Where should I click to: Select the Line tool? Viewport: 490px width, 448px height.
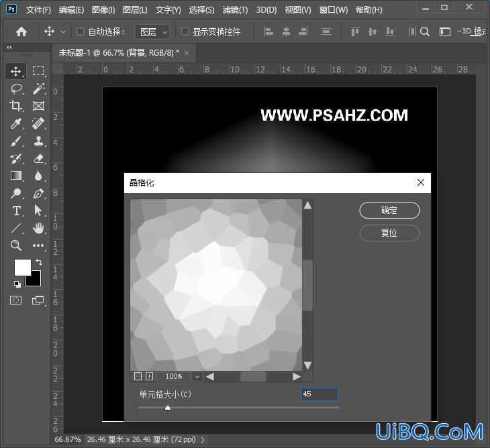coord(15,228)
